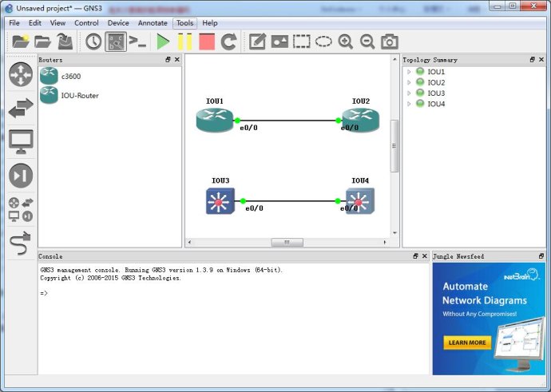
Task: Open the Help menu
Action: [210, 23]
